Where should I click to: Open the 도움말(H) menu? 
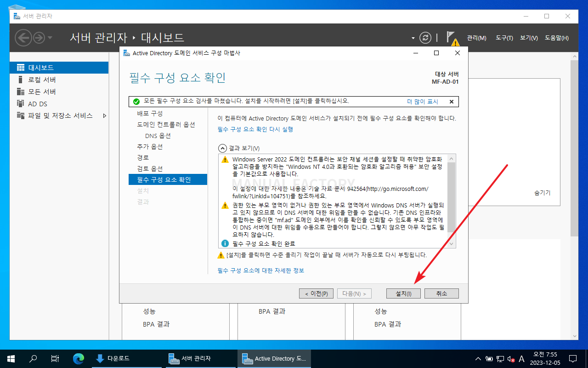coord(556,38)
